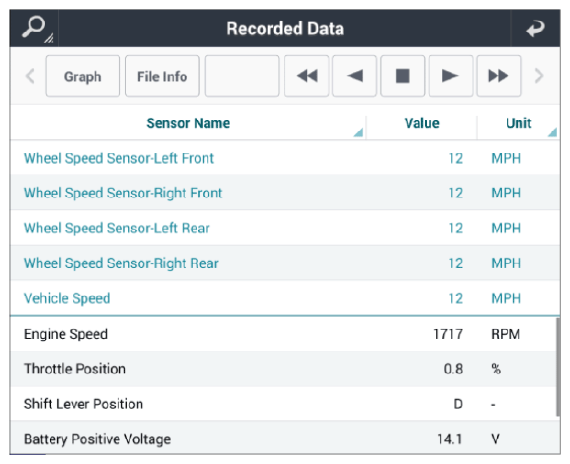Move the toolbar left with chevron

tap(30, 76)
